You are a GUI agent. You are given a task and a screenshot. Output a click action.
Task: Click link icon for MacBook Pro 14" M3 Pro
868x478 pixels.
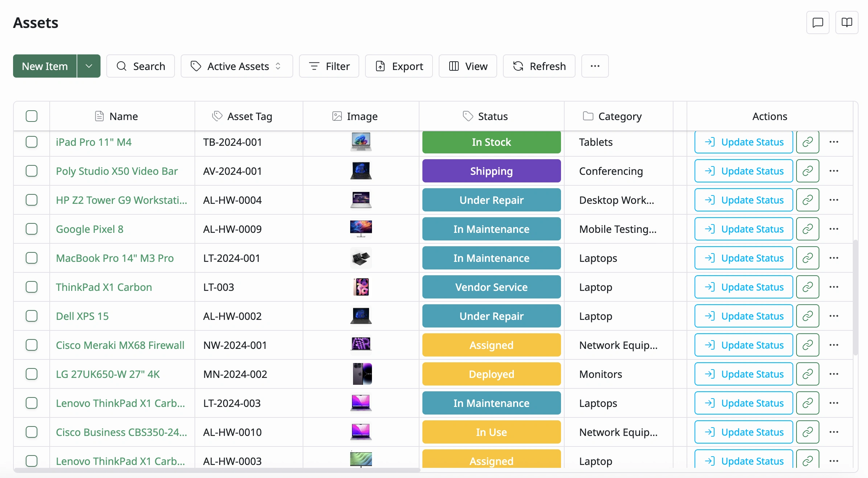pos(807,258)
